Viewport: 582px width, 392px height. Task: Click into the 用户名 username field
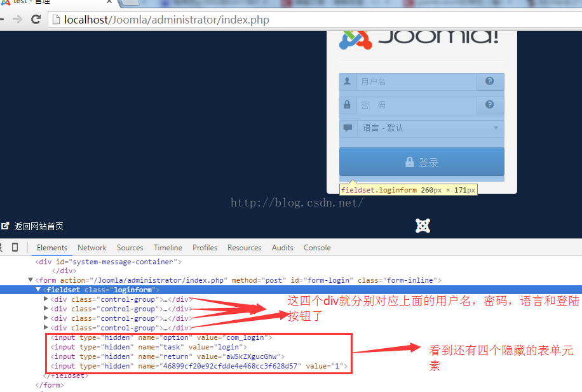417,82
